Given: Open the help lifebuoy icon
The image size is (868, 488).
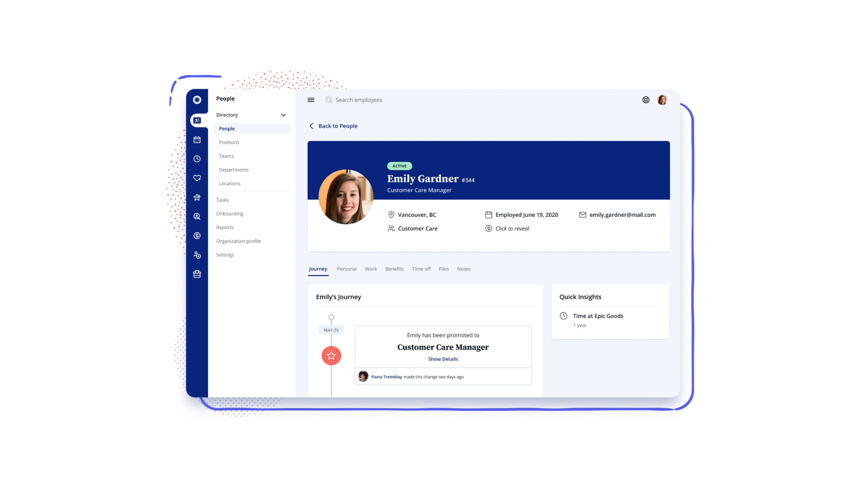Looking at the screenshot, I should (x=646, y=100).
